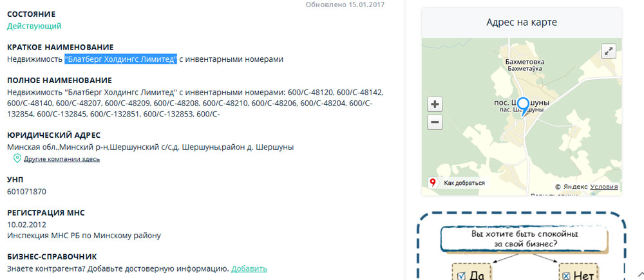Click "Бахметовка" label on the map

click(x=525, y=62)
